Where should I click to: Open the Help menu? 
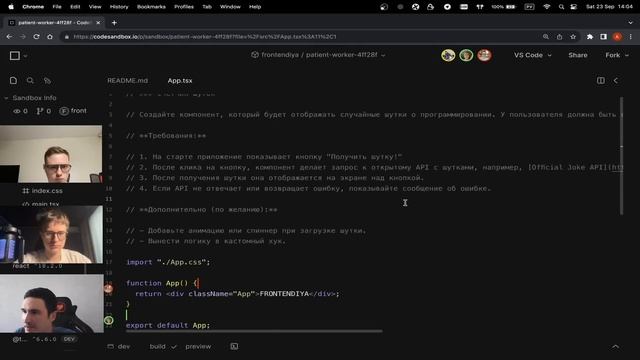point(255,7)
